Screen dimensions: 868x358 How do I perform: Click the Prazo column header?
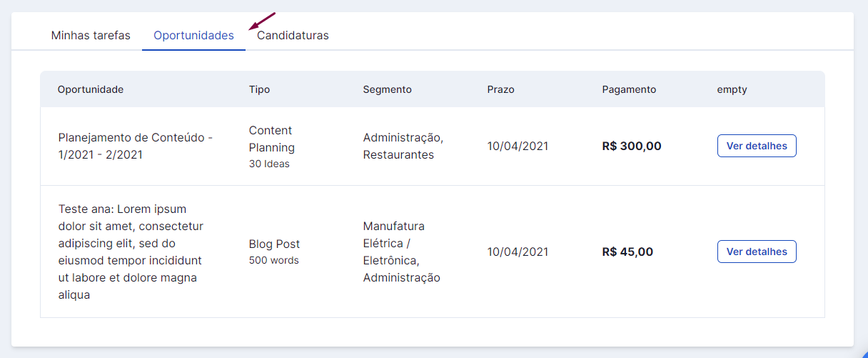(x=500, y=89)
